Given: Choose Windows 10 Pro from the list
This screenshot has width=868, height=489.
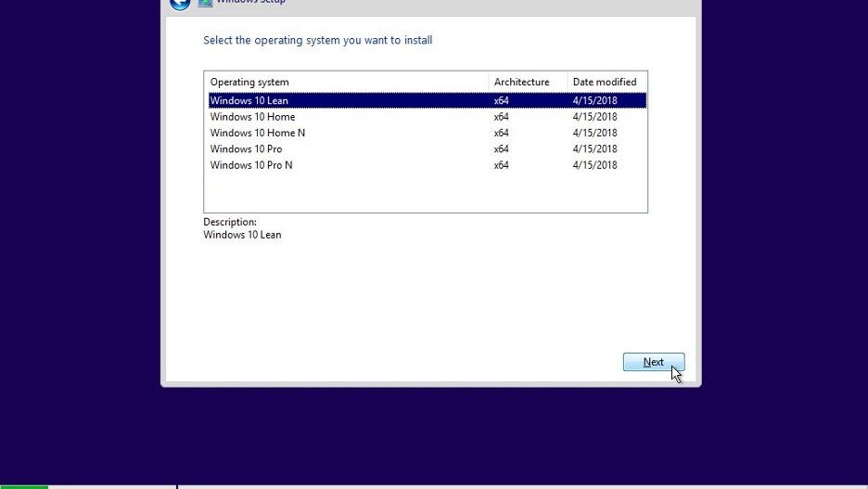Looking at the screenshot, I should [x=427, y=149].
